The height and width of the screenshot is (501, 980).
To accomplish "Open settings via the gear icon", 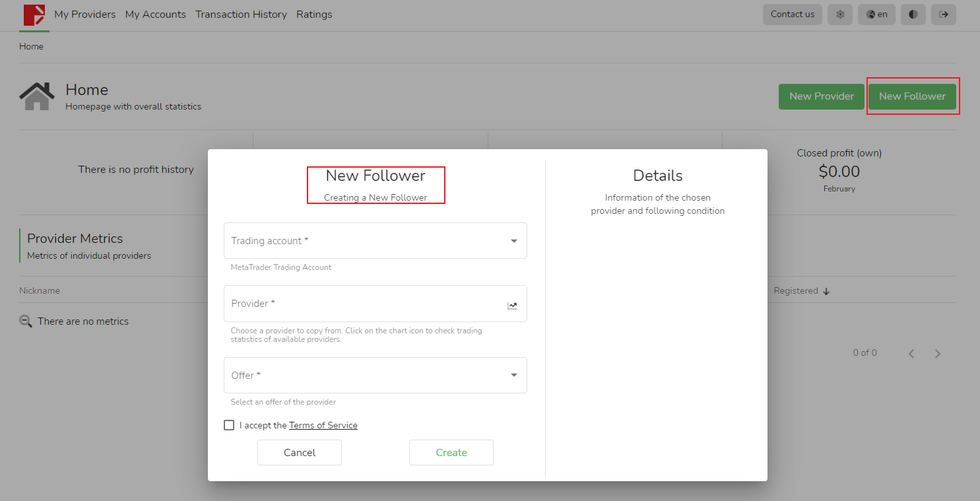I will point(840,15).
